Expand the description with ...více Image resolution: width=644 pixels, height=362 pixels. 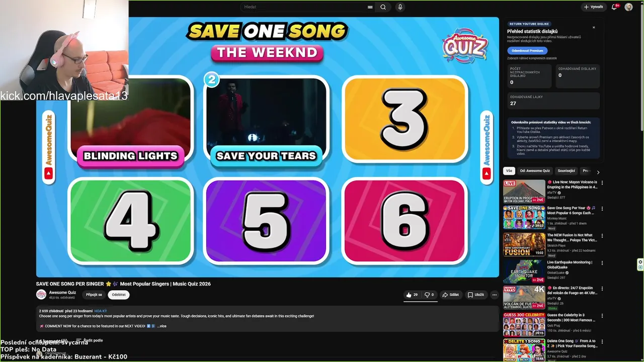(162, 326)
